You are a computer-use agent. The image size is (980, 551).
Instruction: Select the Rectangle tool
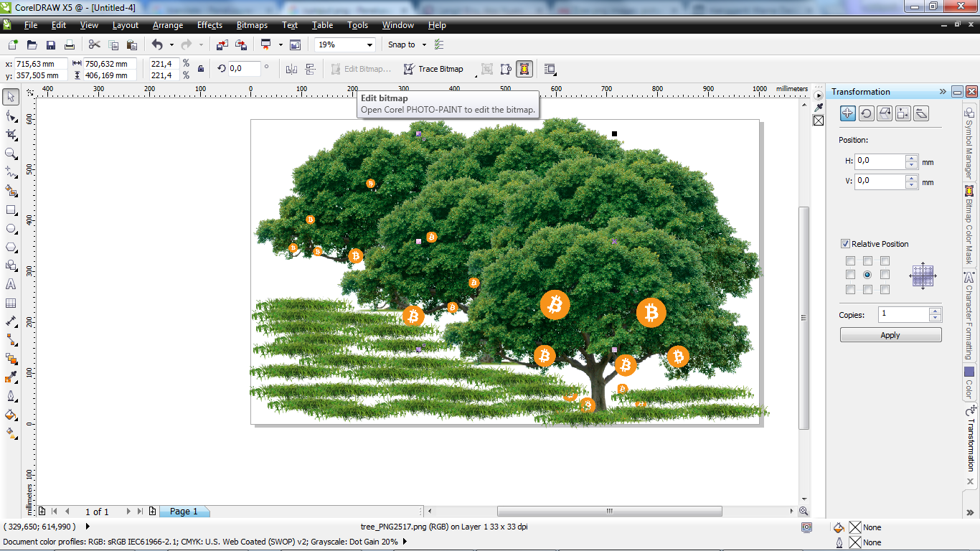(11, 210)
